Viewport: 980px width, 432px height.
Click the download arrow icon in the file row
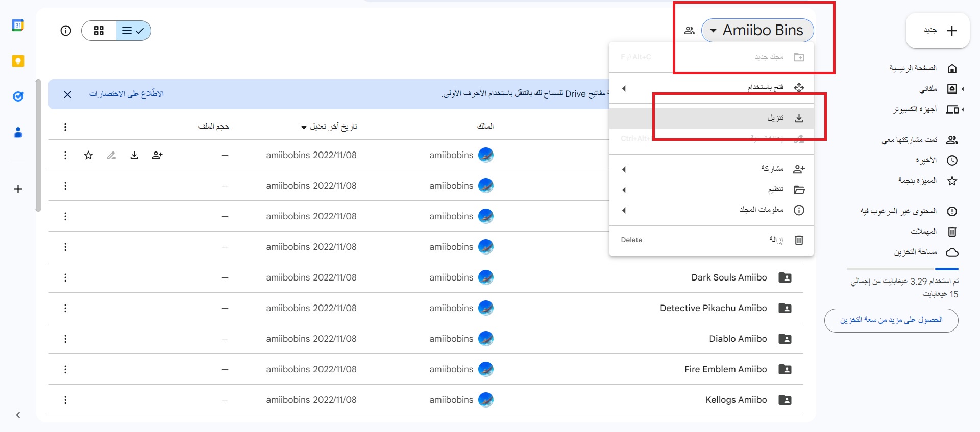(134, 155)
